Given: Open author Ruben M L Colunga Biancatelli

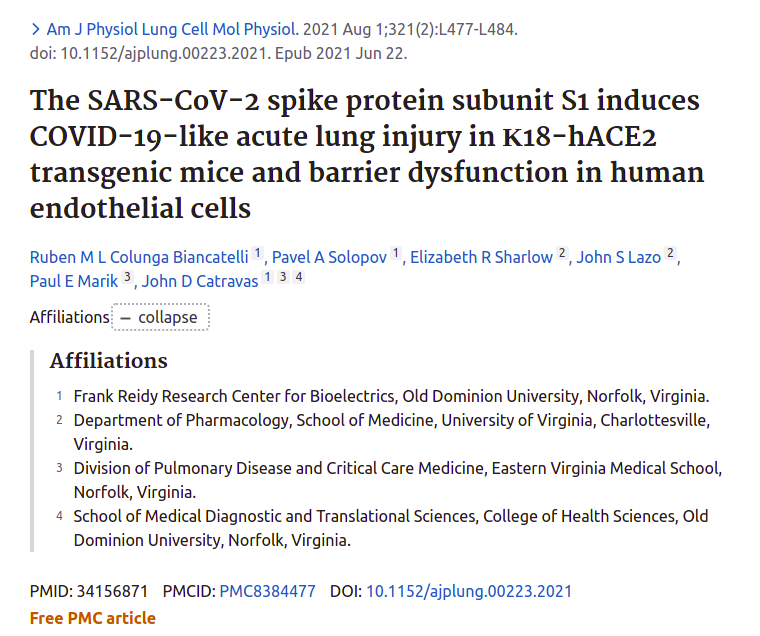Looking at the screenshot, I should click(139, 257).
